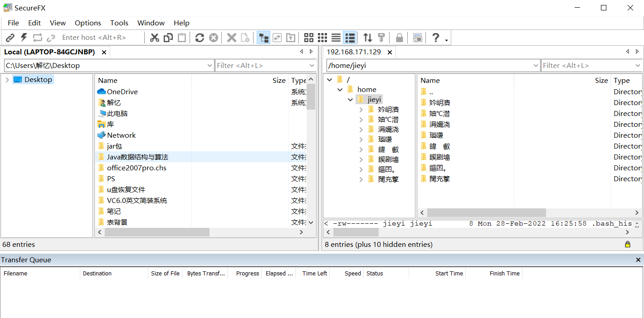Viewport: 644px width, 318px height.
Task: Click the synchronized browsing toolbar icon
Action: tap(277, 38)
